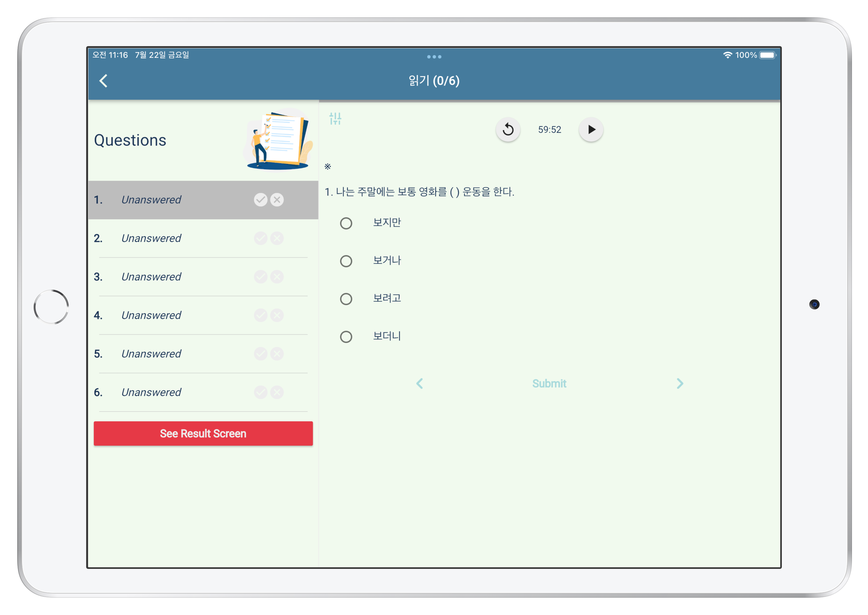This screenshot has height=615, width=868.
Task: Go to the next question with right chevron
Action: point(680,384)
